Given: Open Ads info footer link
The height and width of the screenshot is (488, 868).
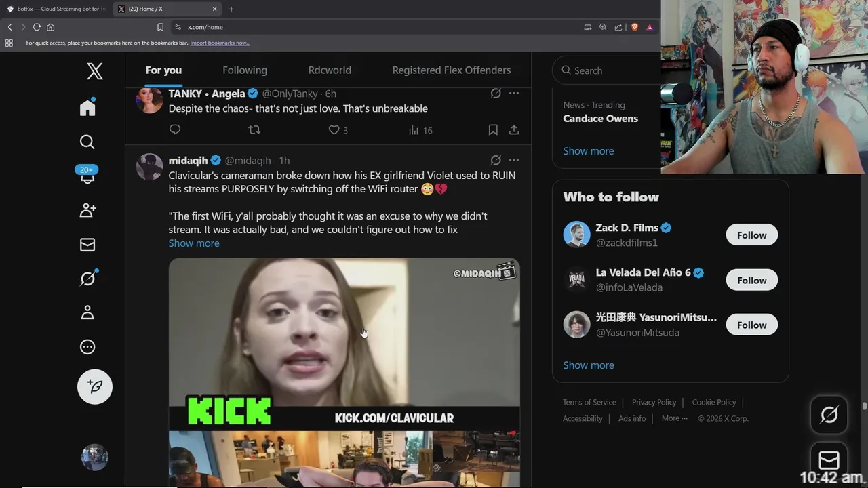Looking at the screenshot, I should [x=632, y=418].
